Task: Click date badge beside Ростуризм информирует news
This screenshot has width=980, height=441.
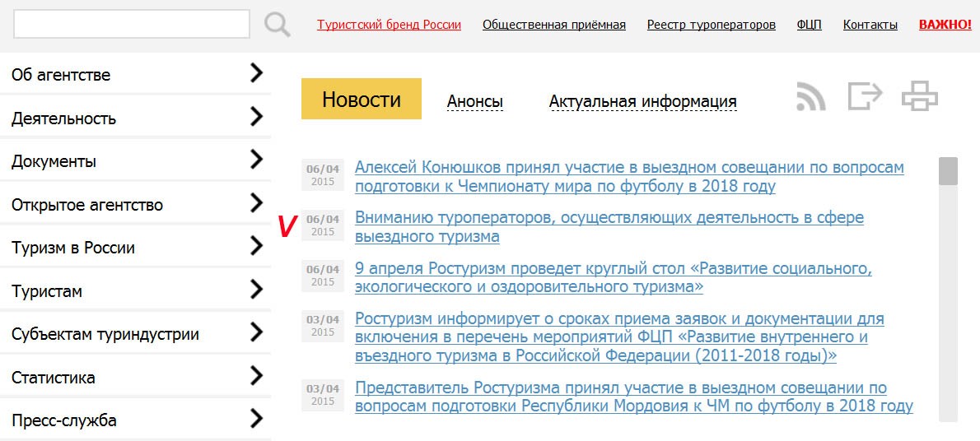Action: coord(323,326)
